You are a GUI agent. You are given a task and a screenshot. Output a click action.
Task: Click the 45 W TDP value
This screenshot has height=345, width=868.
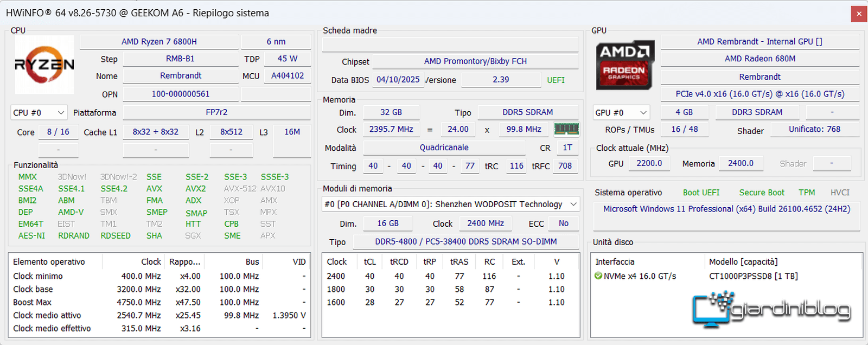288,59
